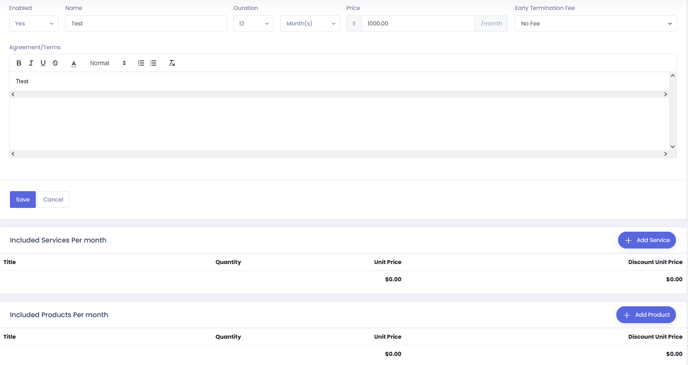Click the editor vertical scrollbar up arrow
The height and width of the screenshot is (365, 688).
tap(672, 76)
